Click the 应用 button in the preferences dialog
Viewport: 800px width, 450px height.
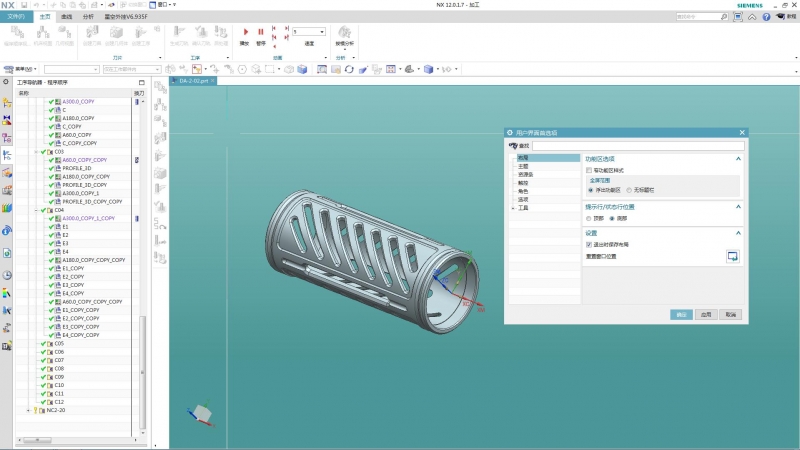[x=706, y=315]
